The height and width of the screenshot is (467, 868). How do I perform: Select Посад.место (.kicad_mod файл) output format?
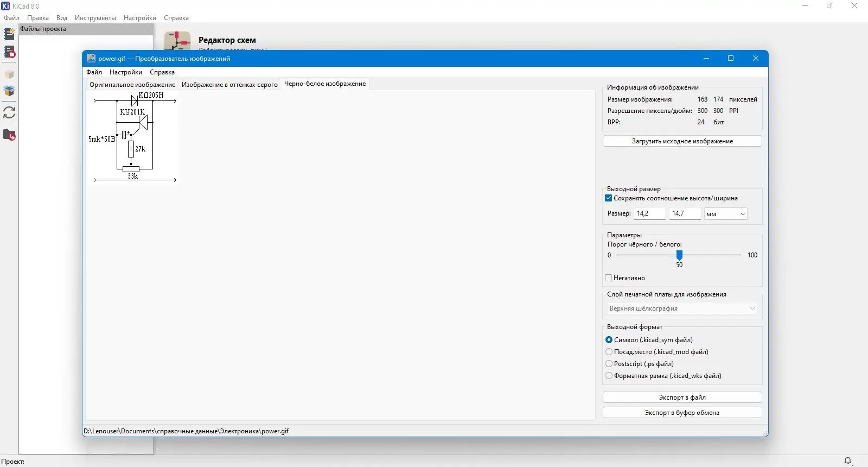click(x=609, y=352)
